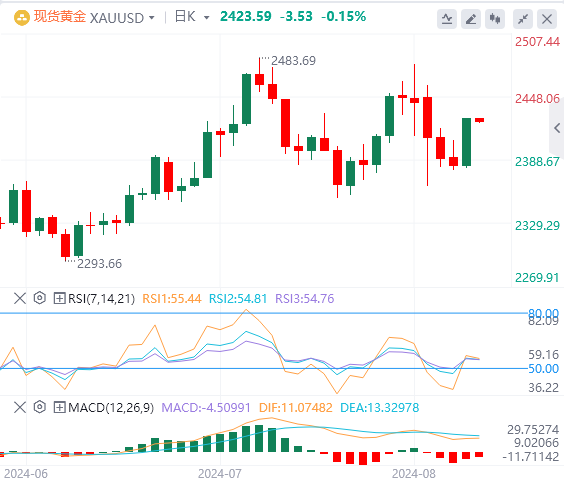Expand side panel with left chevron

tap(557, 128)
